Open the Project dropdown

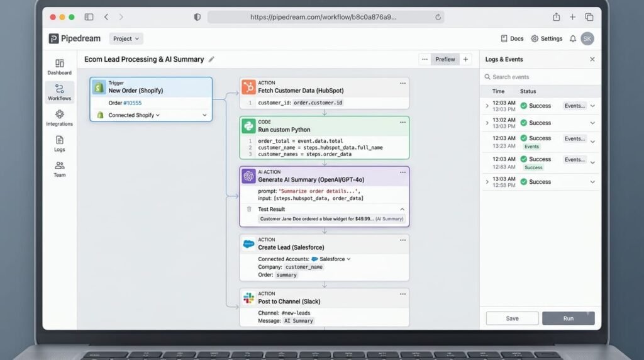[126, 38]
